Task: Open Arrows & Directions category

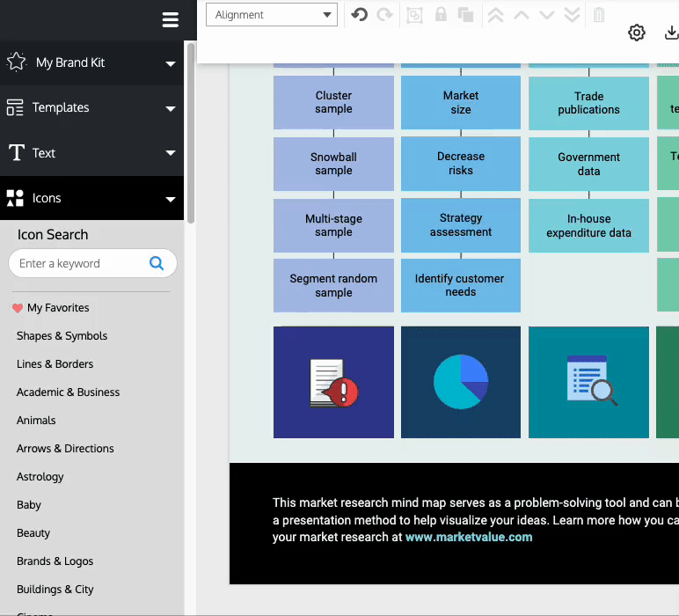Action: coord(65,448)
